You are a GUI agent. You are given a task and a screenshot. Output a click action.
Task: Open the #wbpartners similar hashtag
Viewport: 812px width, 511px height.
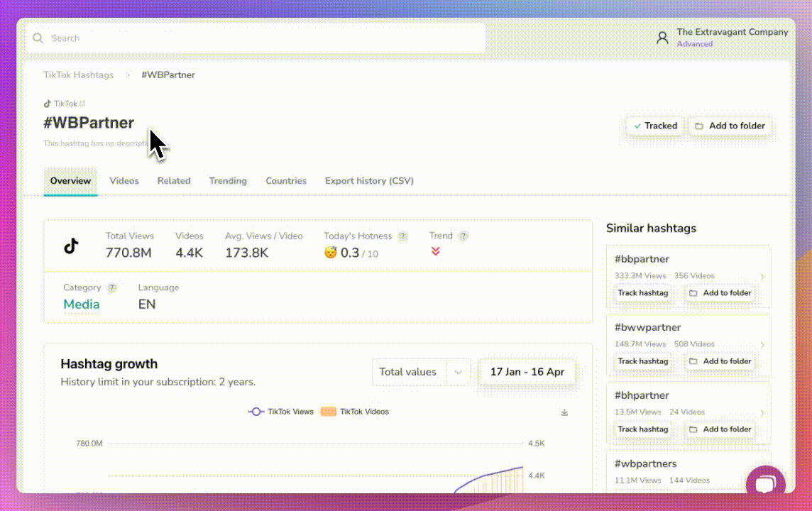tap(645, 464)
